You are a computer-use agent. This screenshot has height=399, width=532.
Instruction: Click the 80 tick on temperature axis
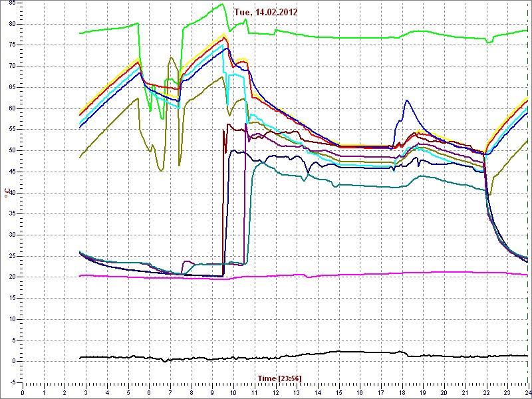tap(12, 24)
